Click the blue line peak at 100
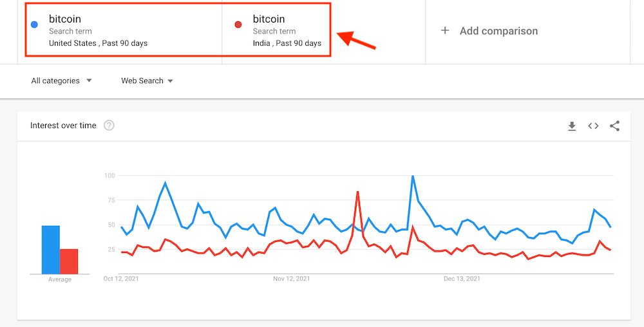The width and height of the screenshot is (644, 327). tap(413, 176)
